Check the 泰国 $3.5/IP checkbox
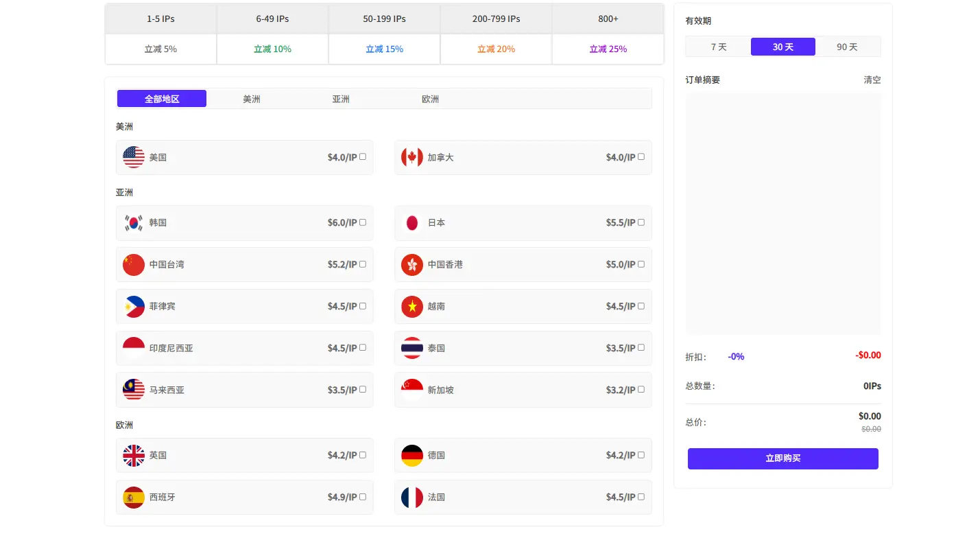980x536 pixels. point(641,347)
